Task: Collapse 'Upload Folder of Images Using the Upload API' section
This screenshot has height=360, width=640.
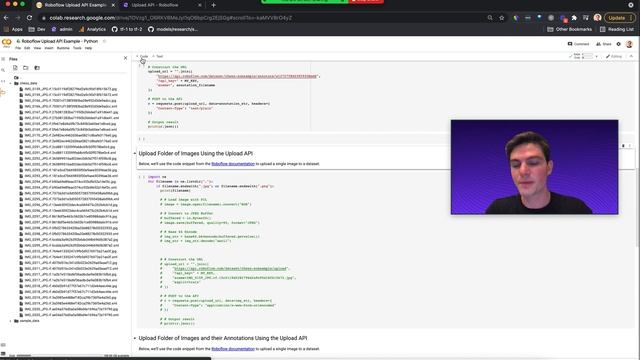Action: point(135,153)
